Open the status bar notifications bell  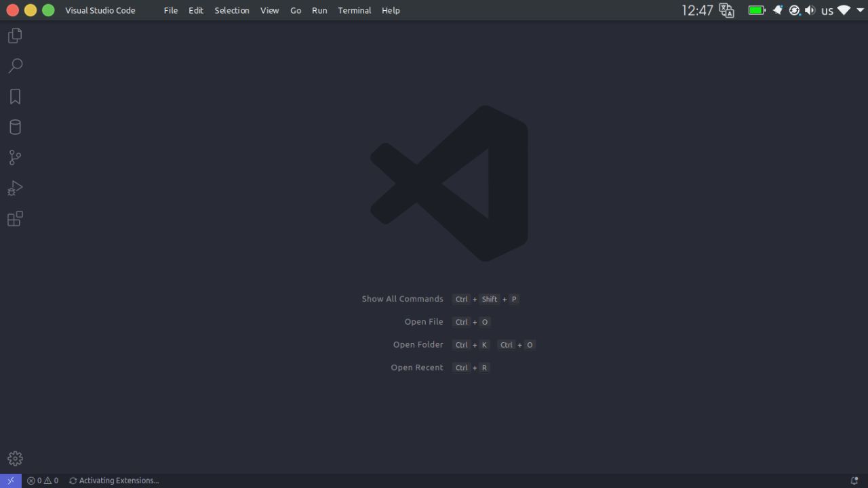coord(854,481)
